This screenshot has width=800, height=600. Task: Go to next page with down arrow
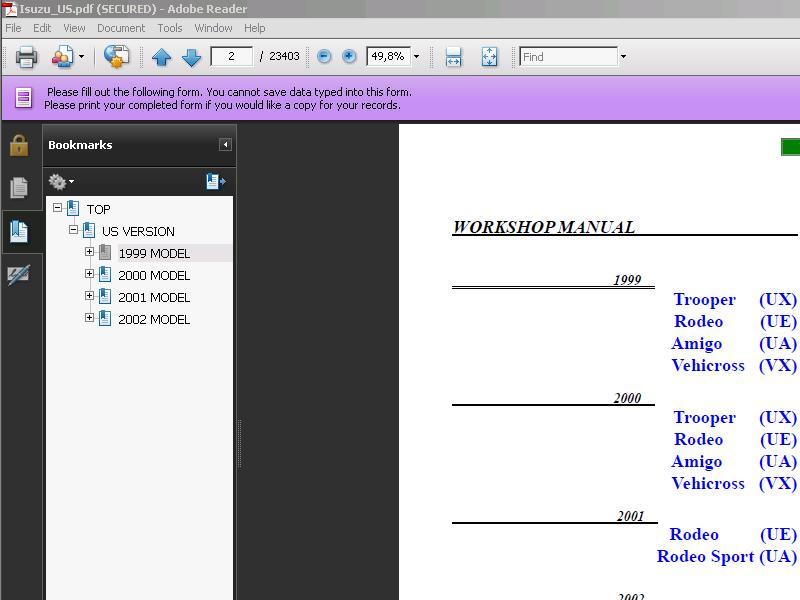click(x=191, y=57)
